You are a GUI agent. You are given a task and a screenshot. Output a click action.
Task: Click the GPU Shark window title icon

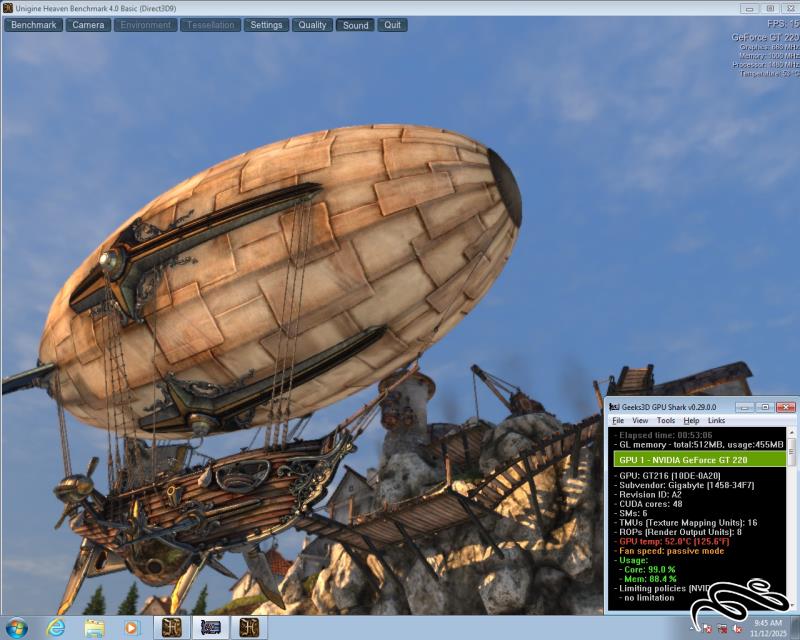click(615, 407)
